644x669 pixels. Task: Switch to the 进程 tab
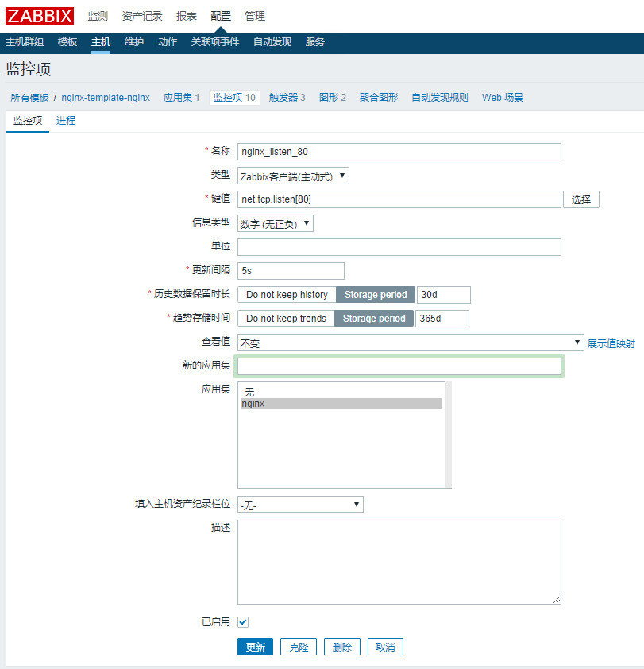[66, 121]
